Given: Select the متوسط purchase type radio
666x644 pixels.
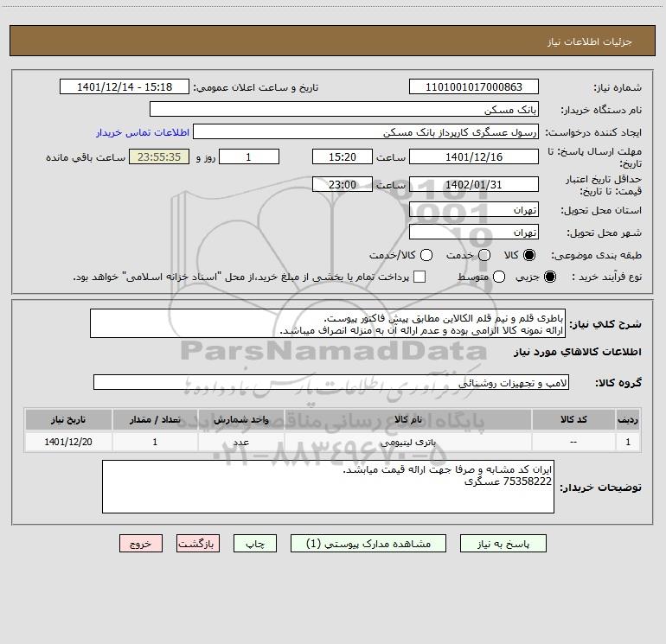Looking at the screenshot, I should (499, 277).
